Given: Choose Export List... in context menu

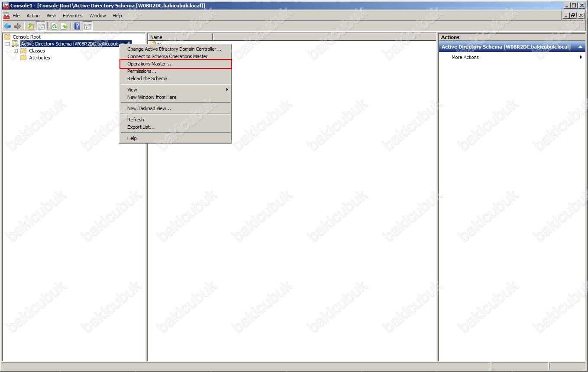Looking at the screenshot, I should (x=175, y=127).
